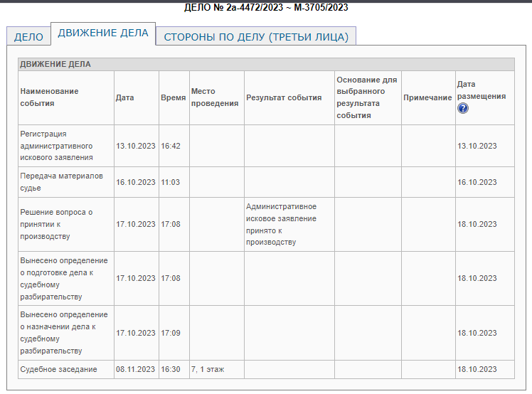Screen dimensions: 532x394
Task: Click the location 7, 1 этаж
Action: tap(208, 369)
